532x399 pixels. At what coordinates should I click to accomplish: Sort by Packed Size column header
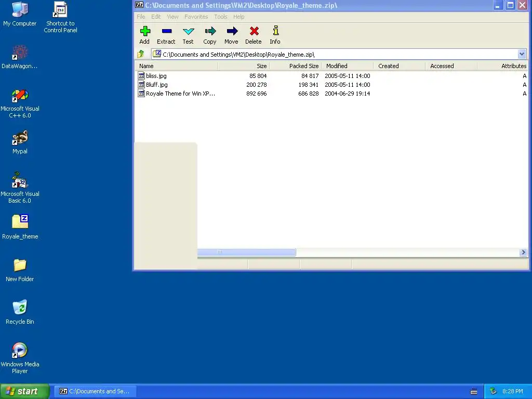tap(295, 66)
